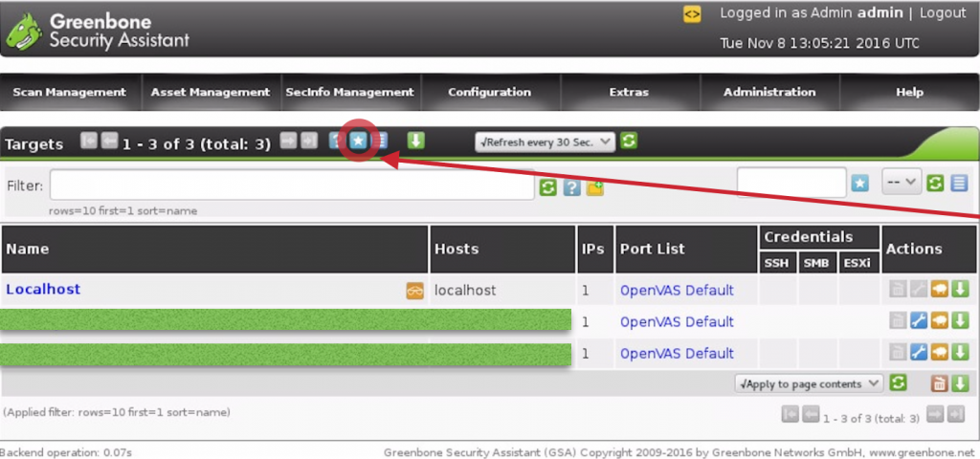
Task: Open the -- saved filter dropdown
Action: 901,182
